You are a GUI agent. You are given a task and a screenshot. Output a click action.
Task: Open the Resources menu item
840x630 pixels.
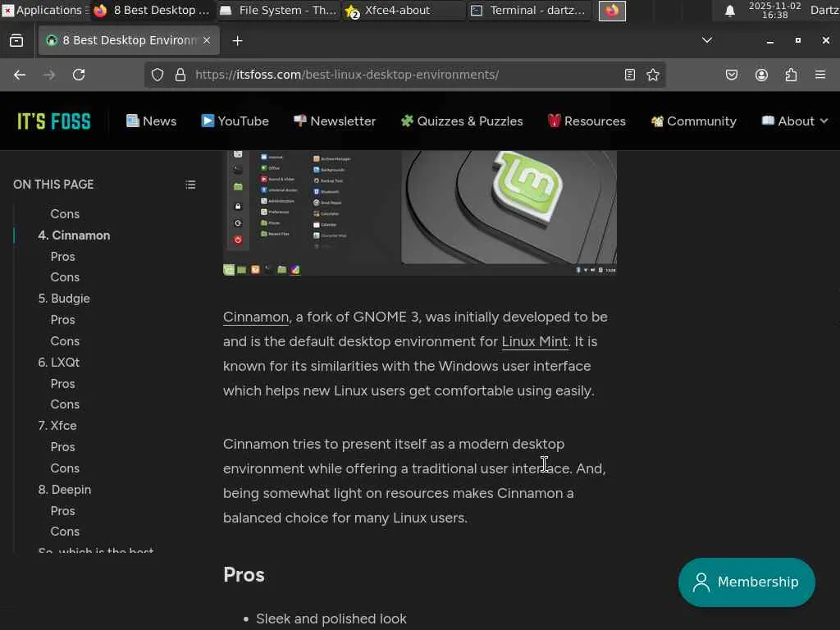[587, 121]
